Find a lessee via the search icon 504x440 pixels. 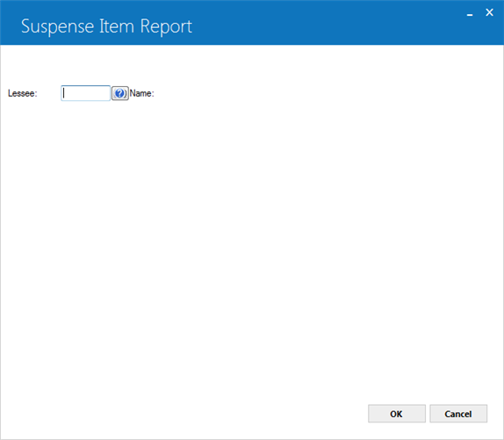click(120, 93)
